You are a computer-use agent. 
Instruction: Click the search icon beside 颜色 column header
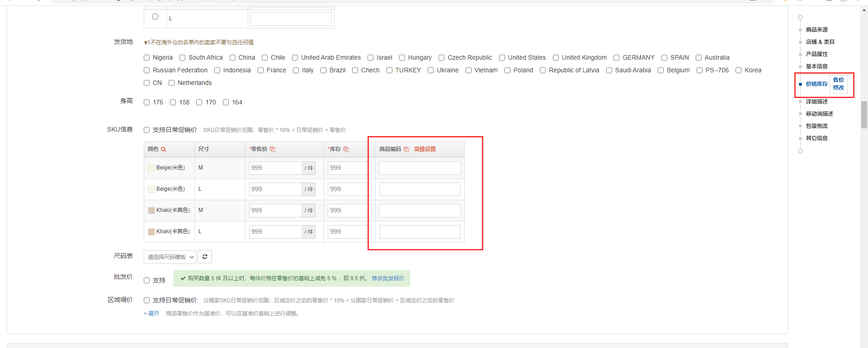164,149
